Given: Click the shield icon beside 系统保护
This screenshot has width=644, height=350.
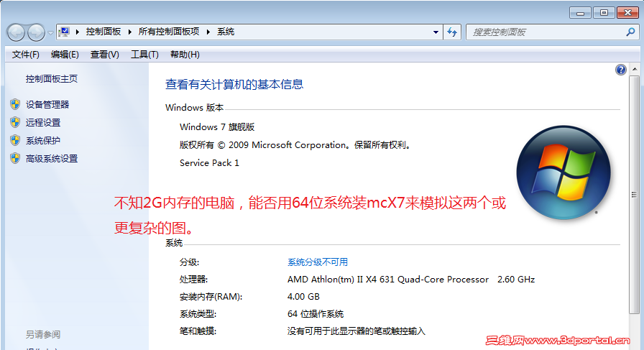Looking at the screenshot, I should 15,140.
